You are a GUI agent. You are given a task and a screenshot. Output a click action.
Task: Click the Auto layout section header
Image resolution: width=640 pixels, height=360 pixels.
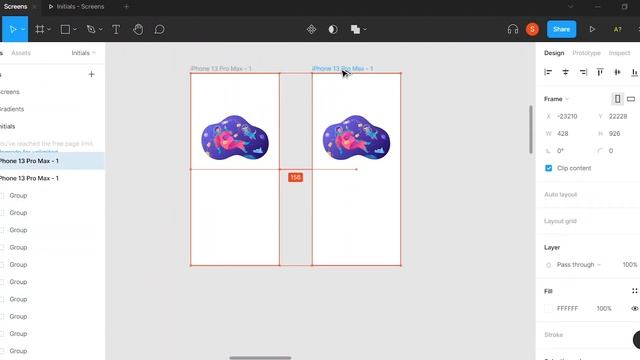[560, 195]
